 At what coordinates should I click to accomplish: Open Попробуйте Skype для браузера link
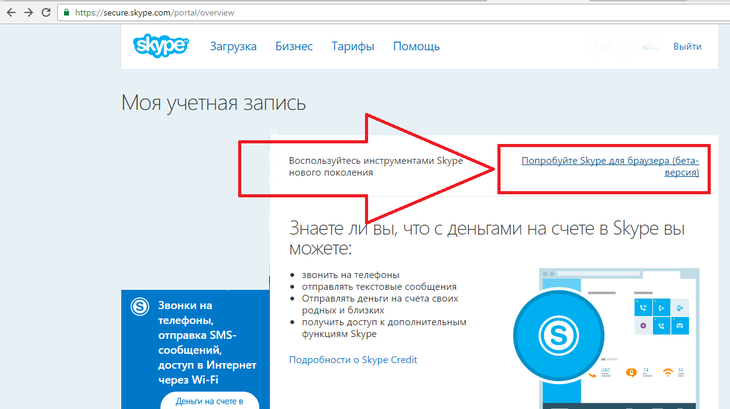point(610,167)
